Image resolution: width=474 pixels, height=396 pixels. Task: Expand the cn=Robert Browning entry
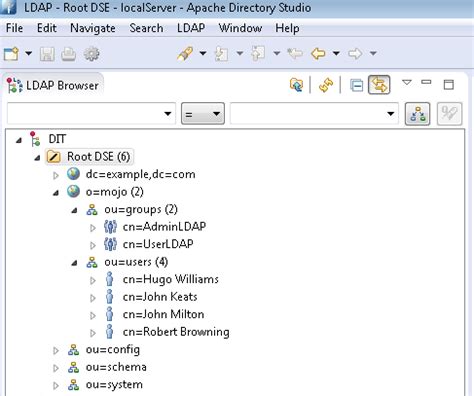(x=93, y=333)
